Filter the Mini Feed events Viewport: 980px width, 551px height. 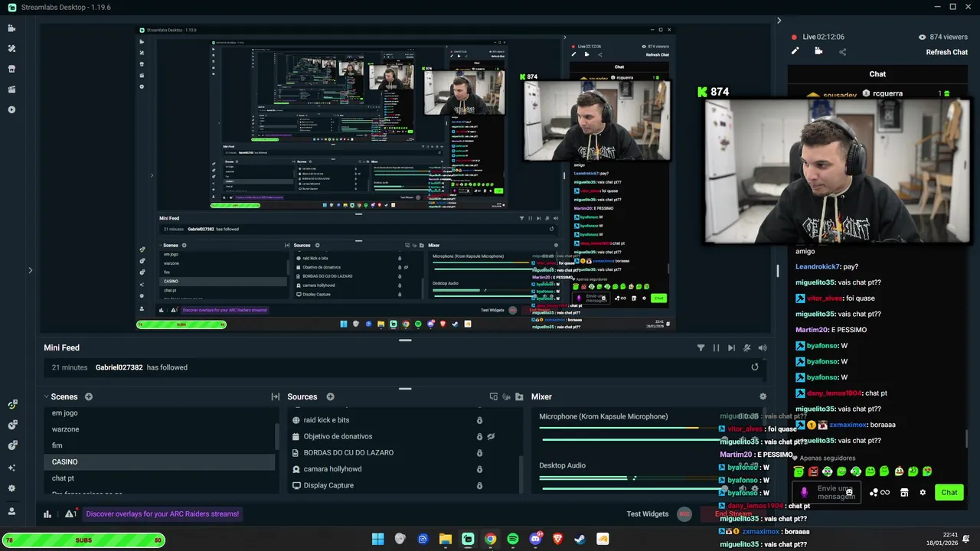701,347
